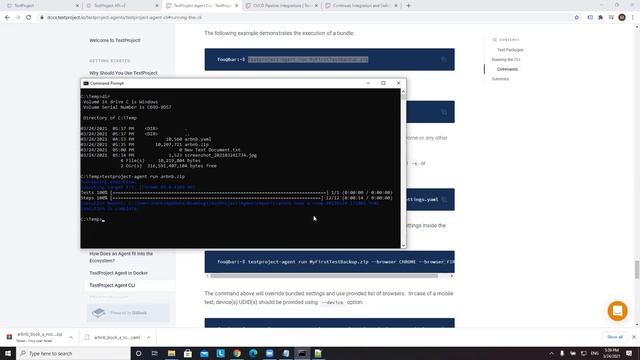
Task: Jump to Running the CLI in contents
Action: 506,60
